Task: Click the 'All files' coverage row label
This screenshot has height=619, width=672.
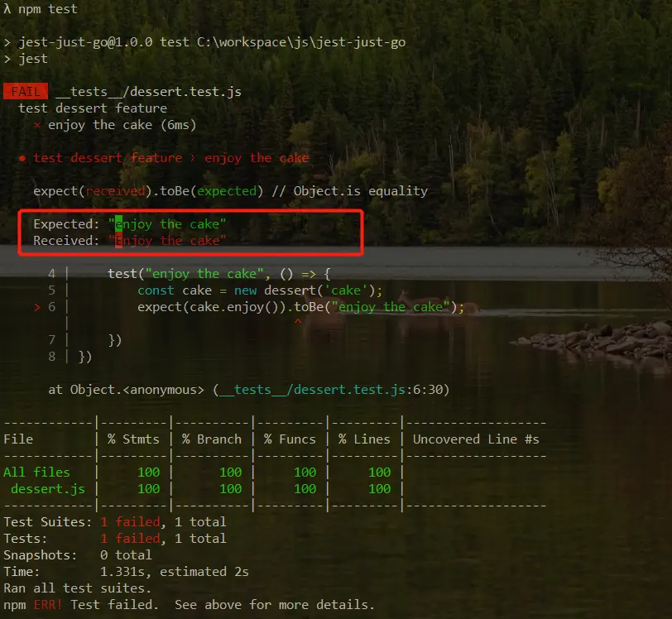Action: [x=37, y=473]
